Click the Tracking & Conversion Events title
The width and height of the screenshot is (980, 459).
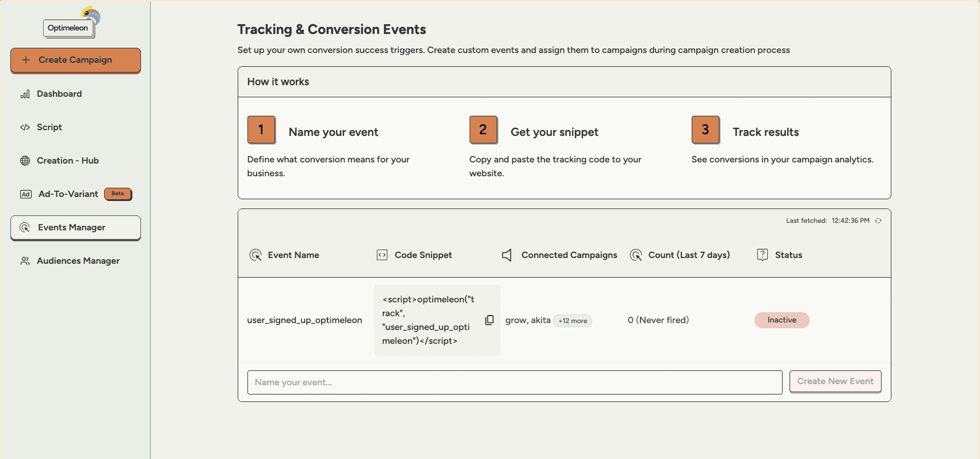[x=331, y=29]
